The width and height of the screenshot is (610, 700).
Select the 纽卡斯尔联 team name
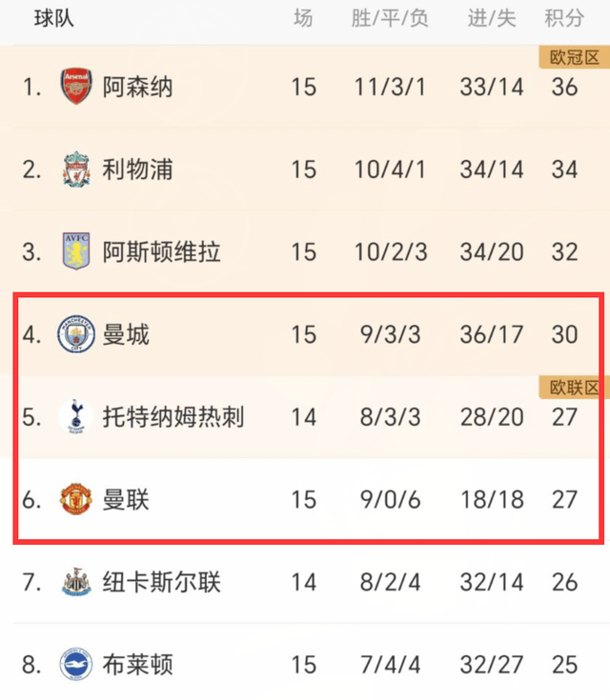[x=161, y=582]
